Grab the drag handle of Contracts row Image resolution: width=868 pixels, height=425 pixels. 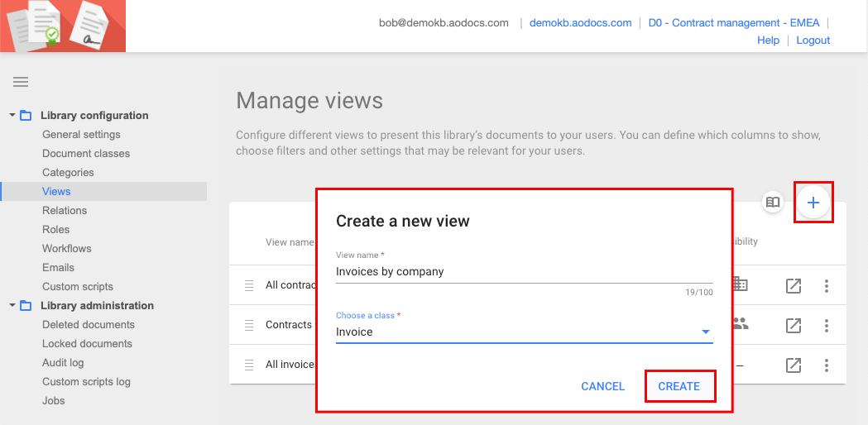[x=248, y=325]
